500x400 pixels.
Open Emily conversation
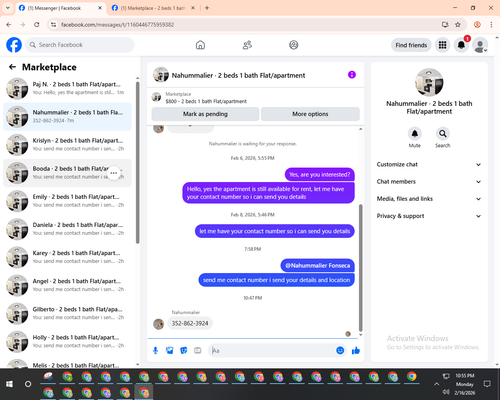(67, 201)
